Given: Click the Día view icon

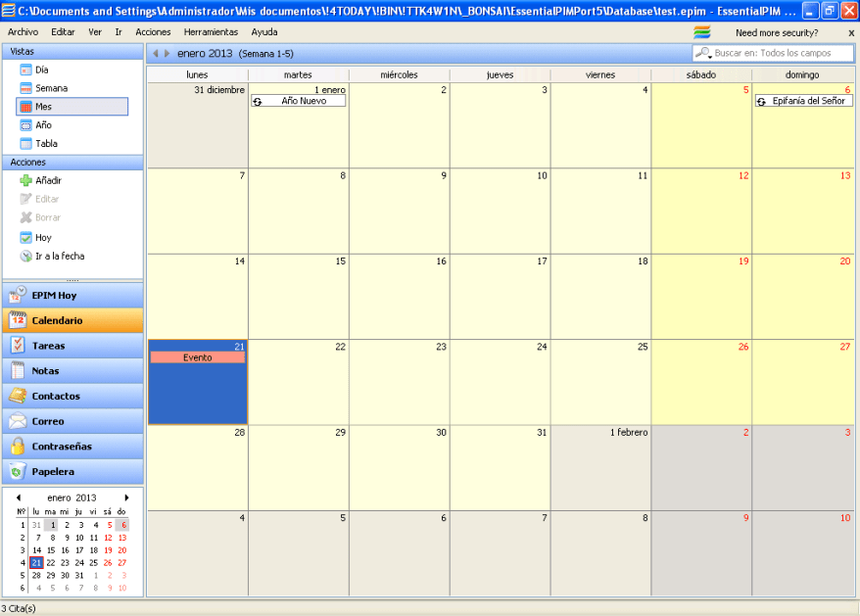Looking at the screenshot, I should tap(25, 70).
